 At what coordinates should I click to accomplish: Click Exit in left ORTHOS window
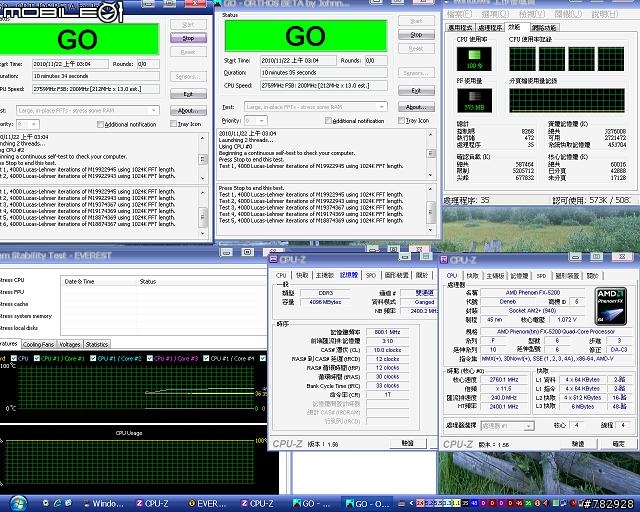[x=188, y=94]
